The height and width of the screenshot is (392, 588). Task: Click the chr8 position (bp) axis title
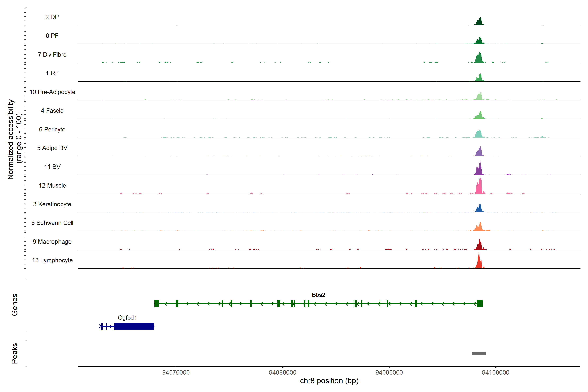[x=329, y=381]
